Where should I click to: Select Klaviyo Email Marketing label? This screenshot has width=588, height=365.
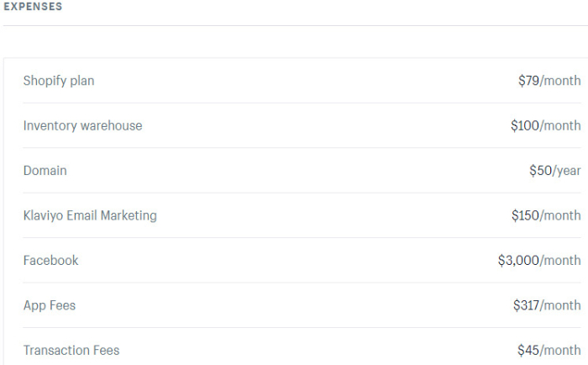[x=90, y=215]
